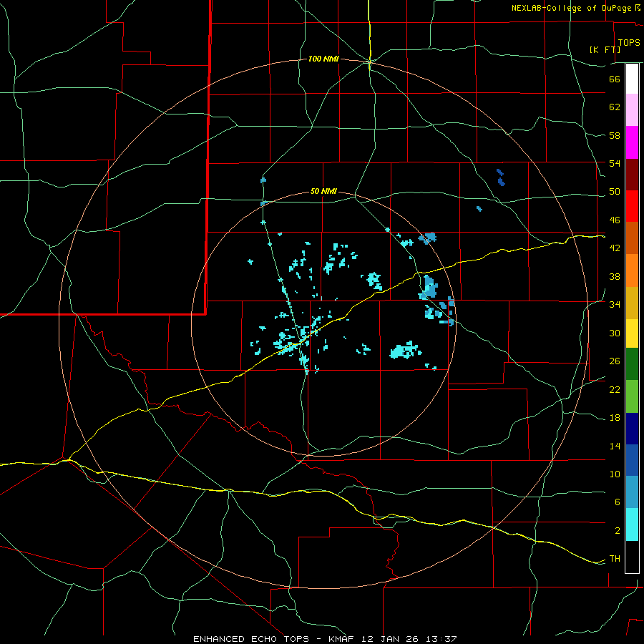Click the "38" scale value
The width and height of the screenshot is (644, 644).
tap(615, 276)
